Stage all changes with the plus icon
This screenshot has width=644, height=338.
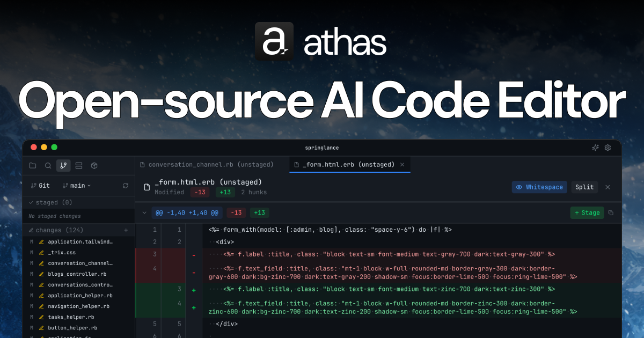coord(125,230)
